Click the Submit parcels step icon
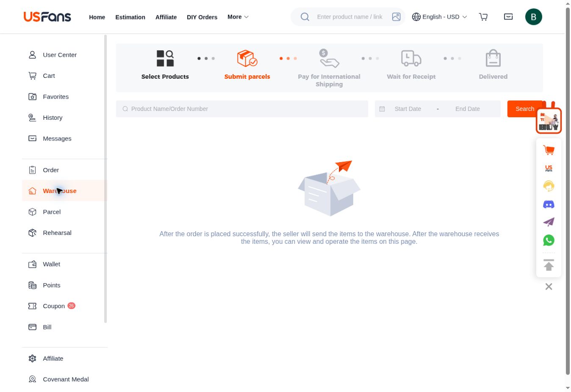 [x=247, y=58]
